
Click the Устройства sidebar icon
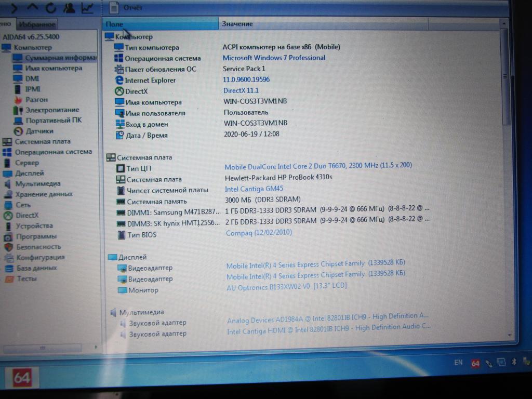click(9, 227)
